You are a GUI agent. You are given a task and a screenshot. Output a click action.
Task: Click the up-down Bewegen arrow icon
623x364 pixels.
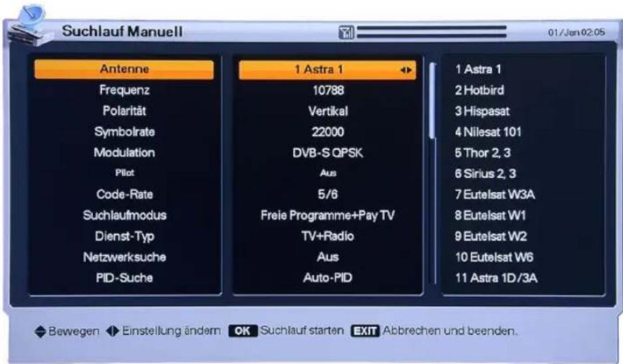tap(40, 331)
